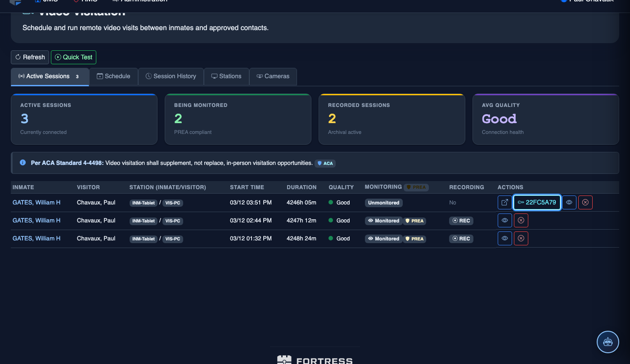Image resolution: width=630 pixels, height=364 pixels.
Task: Switch to the Schedule tab
Action: [x=113, y=76]
